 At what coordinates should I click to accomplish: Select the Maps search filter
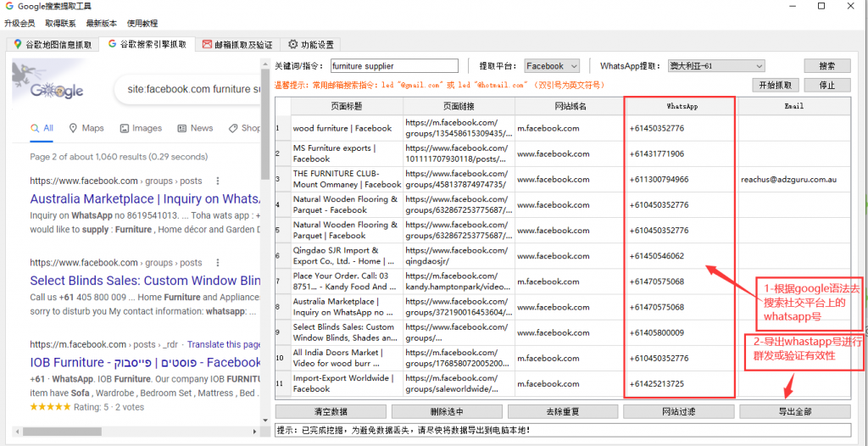[x=86, y=128]
